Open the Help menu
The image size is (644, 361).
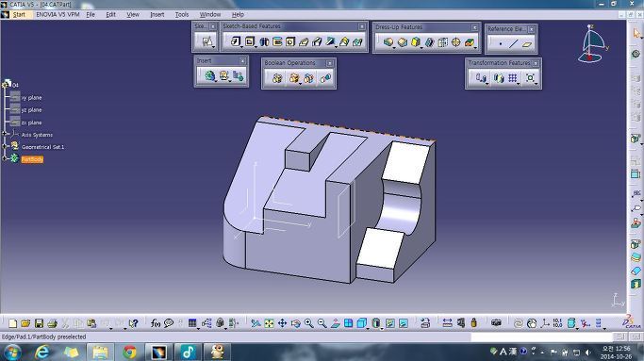click(x=238, y=14)
